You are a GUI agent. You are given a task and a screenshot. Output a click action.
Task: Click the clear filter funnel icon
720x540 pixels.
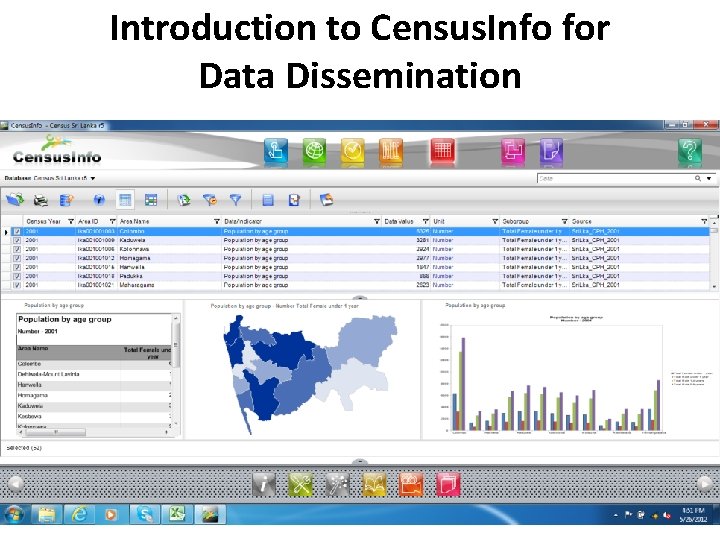pyautogui.click(x=210, y=200)
